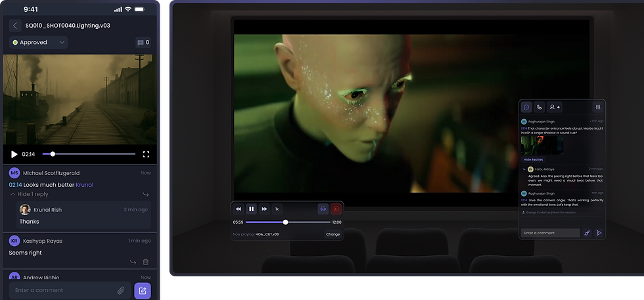
Task: Click the red exit session icon
Action: tap(336, 209)
